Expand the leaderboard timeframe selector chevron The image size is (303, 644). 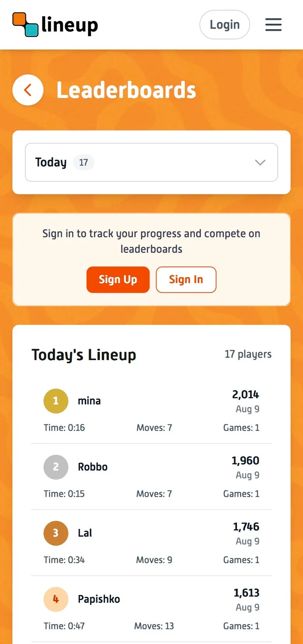tap(260, 162)
